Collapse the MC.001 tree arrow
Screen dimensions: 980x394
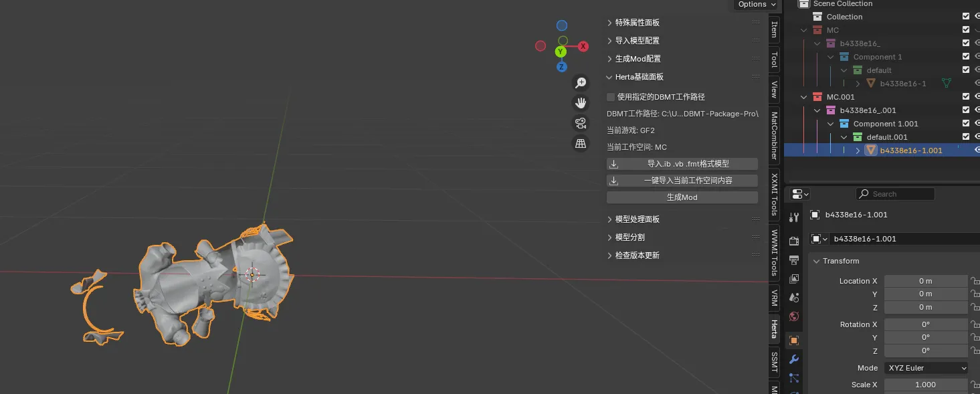804,97
